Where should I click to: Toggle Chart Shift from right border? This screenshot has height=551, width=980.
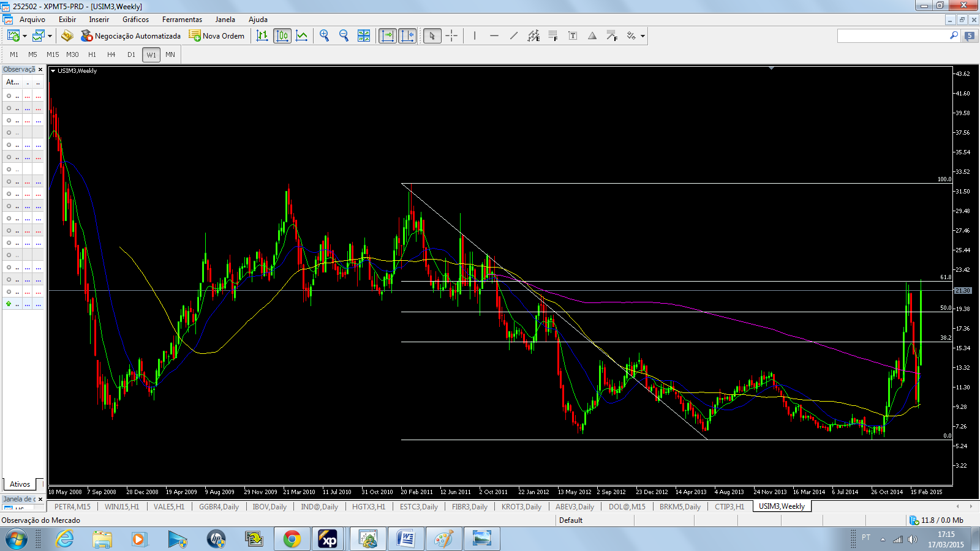pos(407,36)
